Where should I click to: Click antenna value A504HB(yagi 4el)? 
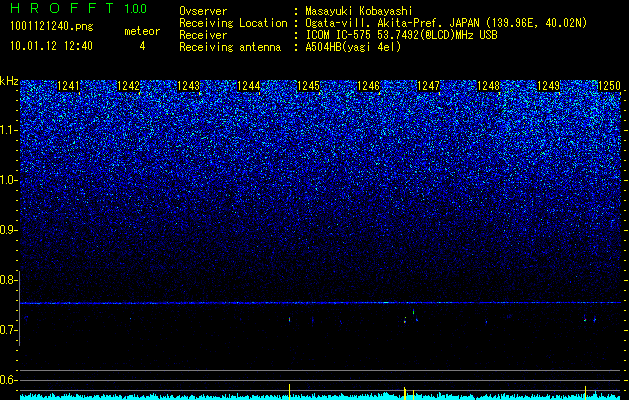(353, 47)
